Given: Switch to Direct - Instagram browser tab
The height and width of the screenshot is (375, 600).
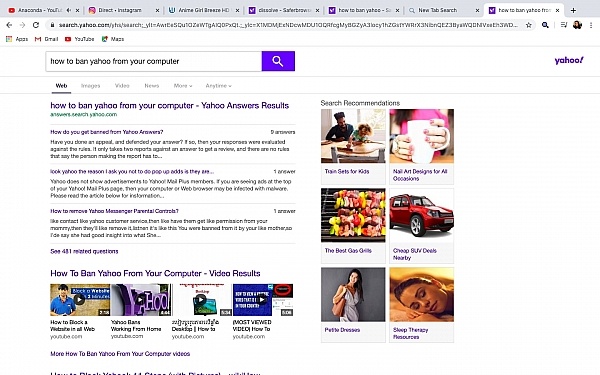Looking at the screenshot, I should (121, 10).
